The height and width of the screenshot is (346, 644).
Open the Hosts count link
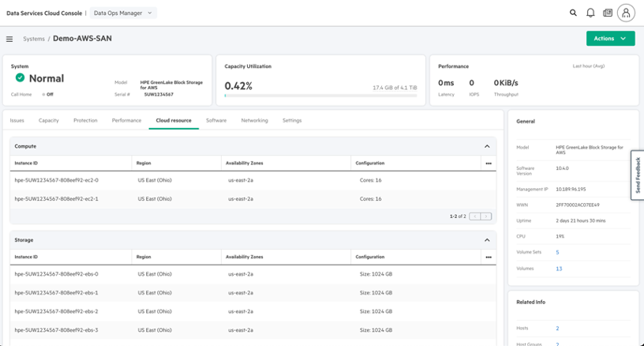[x=557, y=329]
